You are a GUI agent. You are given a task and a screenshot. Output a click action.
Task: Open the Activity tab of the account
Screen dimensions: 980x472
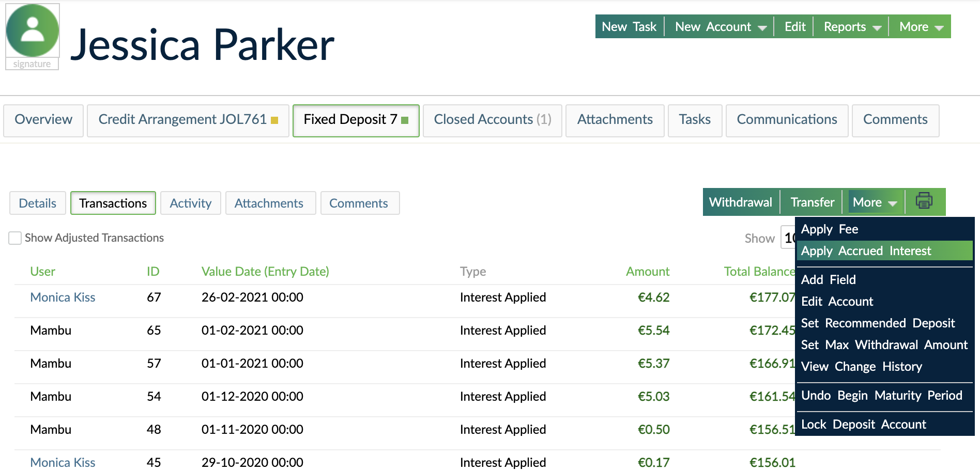(x=190, y=203)
